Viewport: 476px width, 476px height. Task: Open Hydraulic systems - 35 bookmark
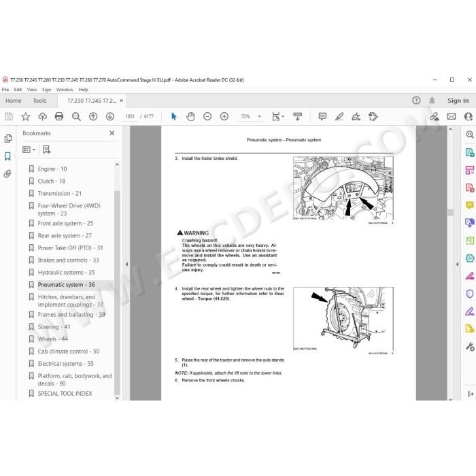[x=66, y=272]
